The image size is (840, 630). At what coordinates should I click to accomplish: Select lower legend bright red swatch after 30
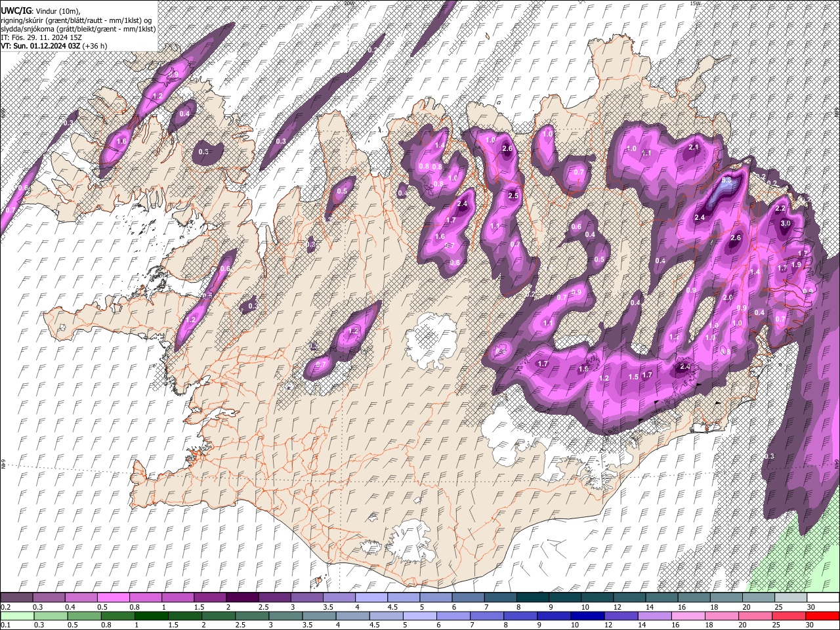click(822, 616)
